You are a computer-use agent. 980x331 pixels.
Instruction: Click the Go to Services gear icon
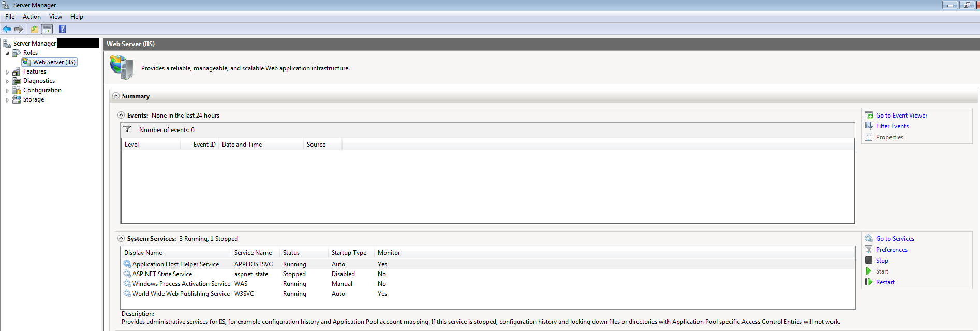[x=869, y=238]
